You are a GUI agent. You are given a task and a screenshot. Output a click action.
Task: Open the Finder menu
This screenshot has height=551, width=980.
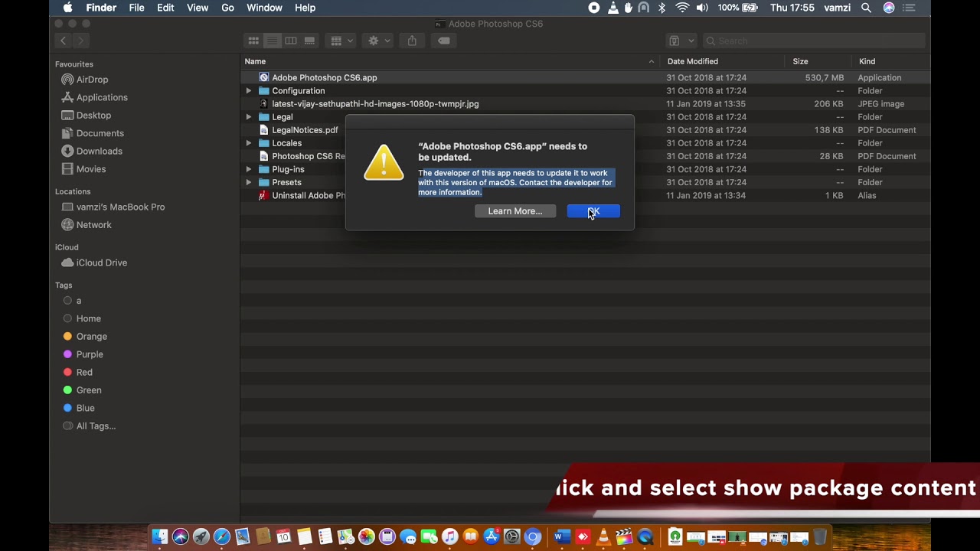[101, 8]
